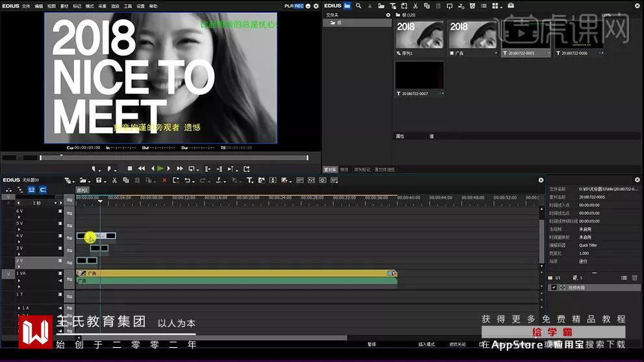Toggle video mute on track 5 V

[x=60, y=223]
